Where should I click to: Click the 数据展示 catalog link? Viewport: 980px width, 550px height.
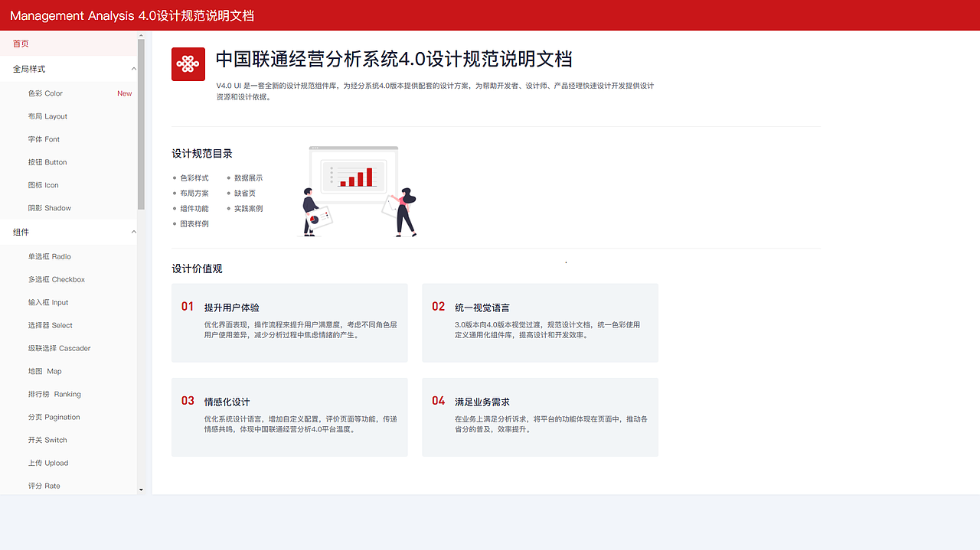tap(248, 177)
